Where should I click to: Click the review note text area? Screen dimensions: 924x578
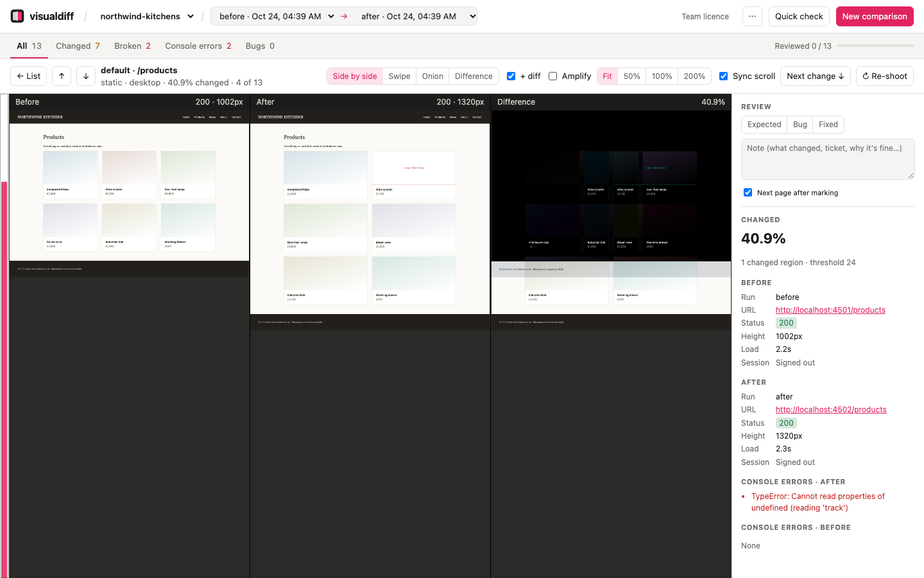coord(828,159)
